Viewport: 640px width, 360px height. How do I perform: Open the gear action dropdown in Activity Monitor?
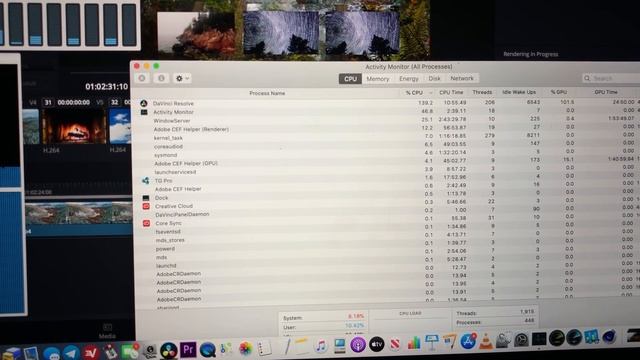tap(182, 78)
